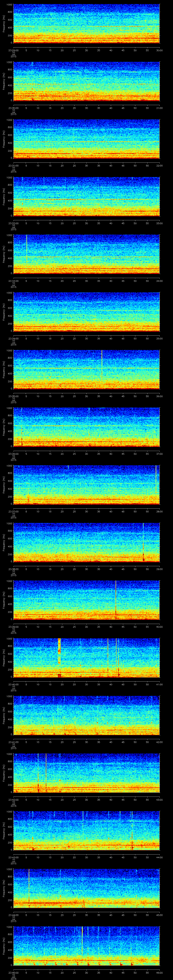
Task: Click the 42:00 end-time axis label
Action: tap(160, 742)
